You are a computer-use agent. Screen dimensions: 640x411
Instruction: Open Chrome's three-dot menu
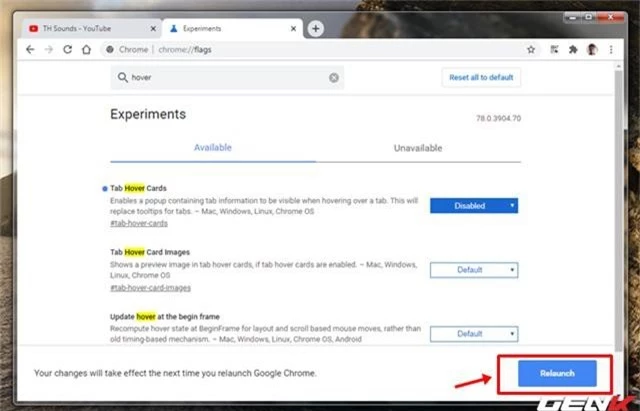point(611,49)
